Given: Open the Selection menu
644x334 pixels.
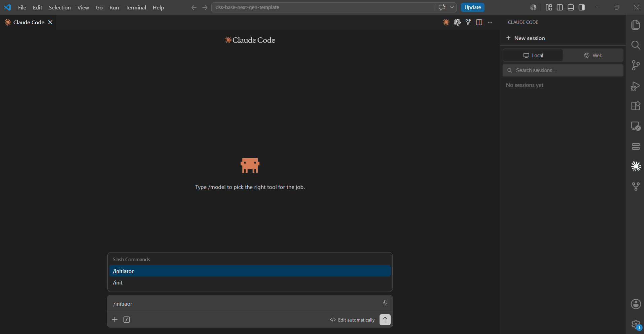Looking at the screenshot, I should click(60, 7).
